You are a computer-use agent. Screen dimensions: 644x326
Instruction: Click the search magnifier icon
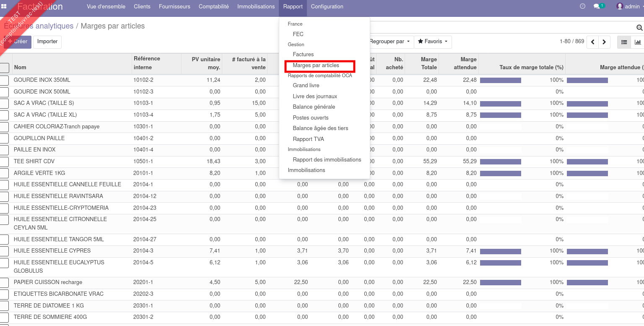639,27
